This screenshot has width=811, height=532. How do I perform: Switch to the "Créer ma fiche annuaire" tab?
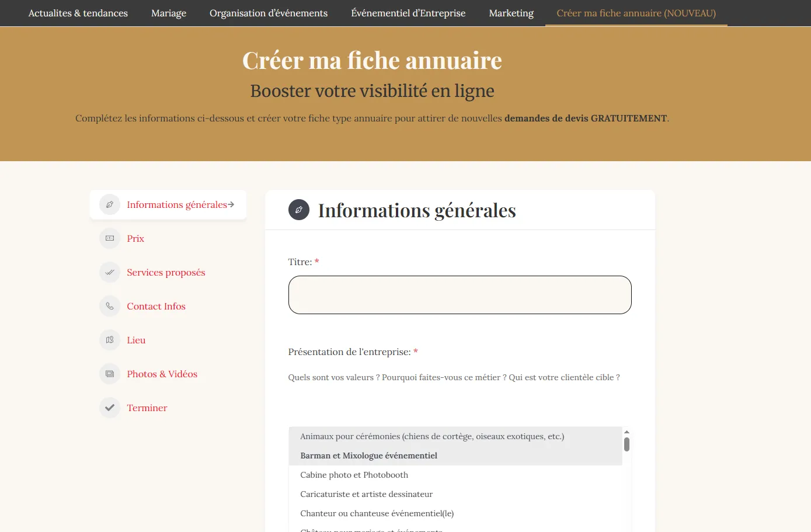click(x=636, y=12)
